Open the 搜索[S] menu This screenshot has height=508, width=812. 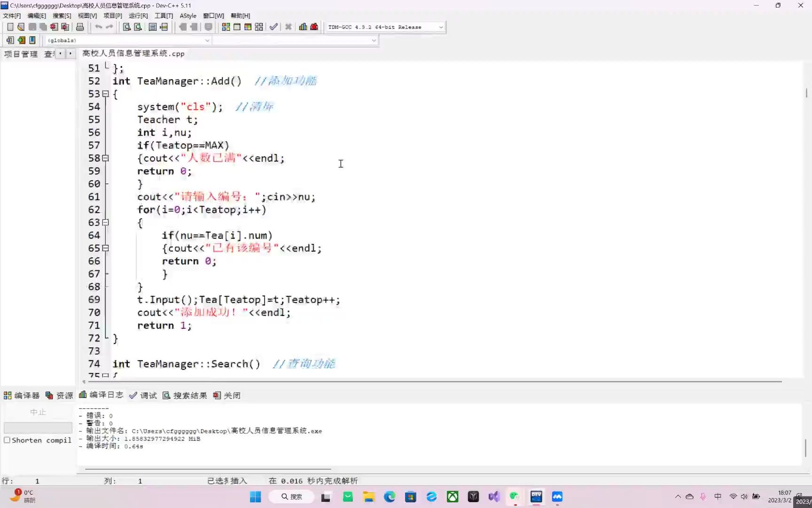click(62, 16)
